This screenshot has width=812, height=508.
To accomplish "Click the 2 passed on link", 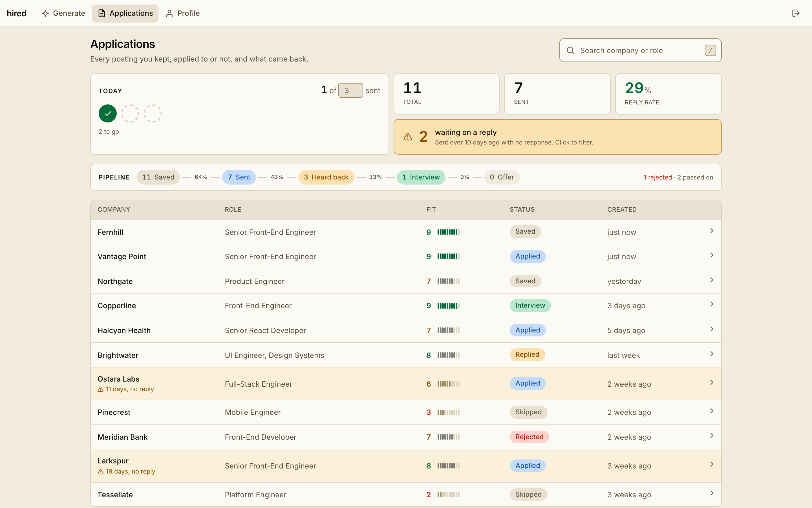I will (695, 178).
